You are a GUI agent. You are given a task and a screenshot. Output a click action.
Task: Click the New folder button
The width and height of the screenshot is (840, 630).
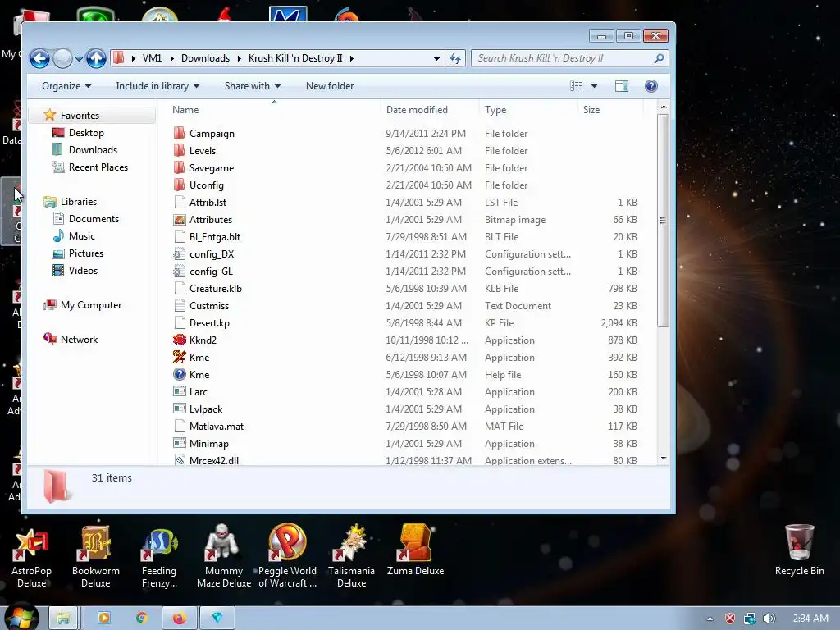(x=330, y=85)
